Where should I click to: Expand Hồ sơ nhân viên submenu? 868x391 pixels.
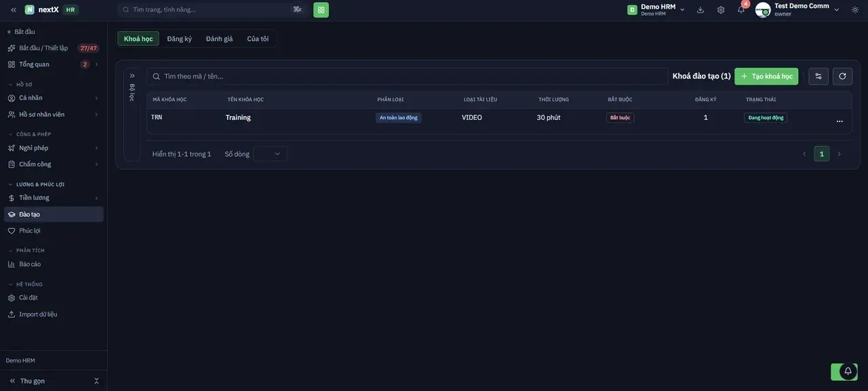(96, 115)
